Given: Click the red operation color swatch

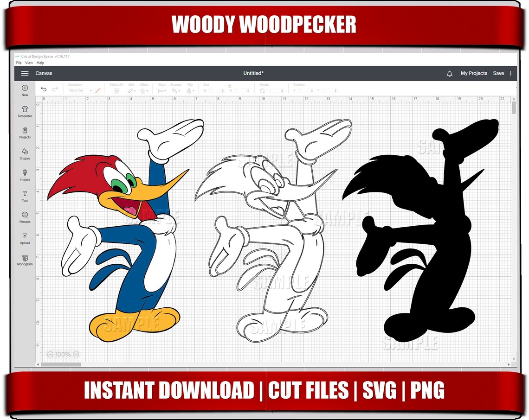Looking at the screenshot, I should click(97, 89).
